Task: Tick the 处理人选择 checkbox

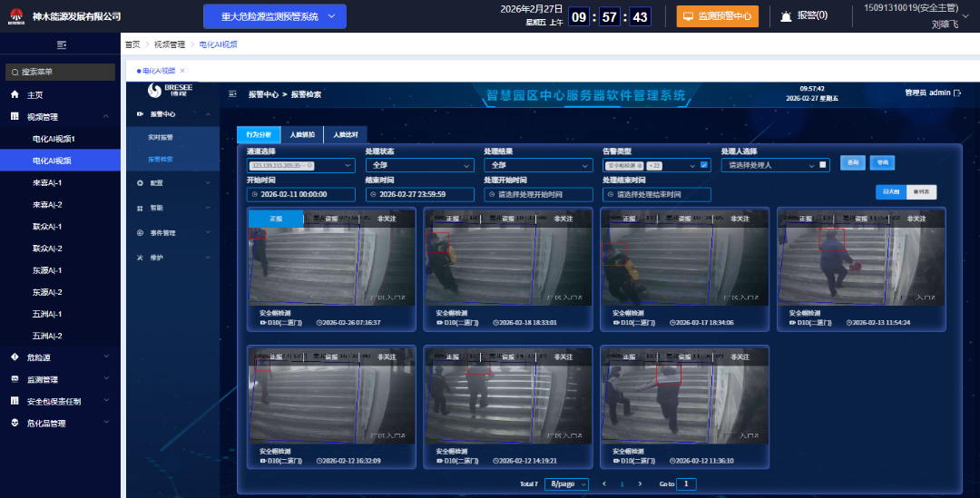Action: [822, 165]
